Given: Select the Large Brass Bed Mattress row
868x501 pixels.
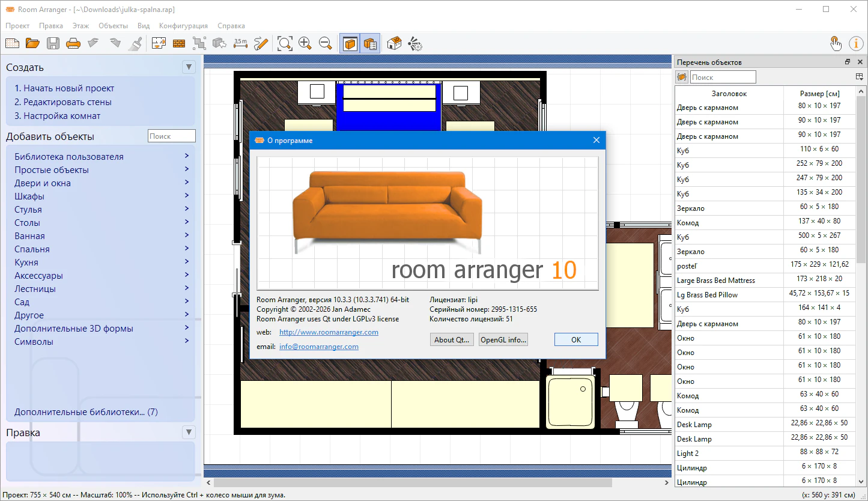Looking at the screenshot, I should point(765,281).
